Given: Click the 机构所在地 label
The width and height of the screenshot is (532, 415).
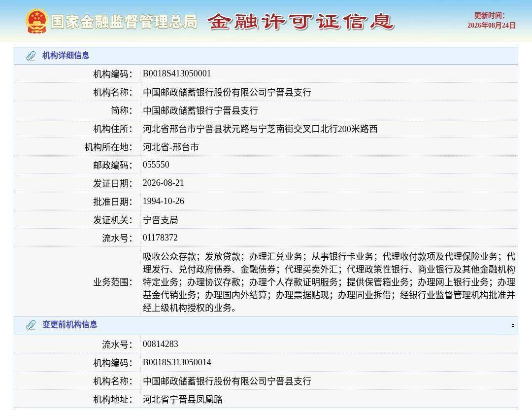Looking at the screenshot, I should click(108, 147).
